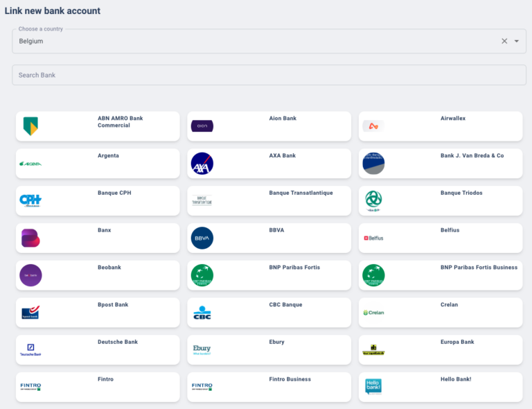Select Crelan name text
532x409 pixels.
click(449, 305)
